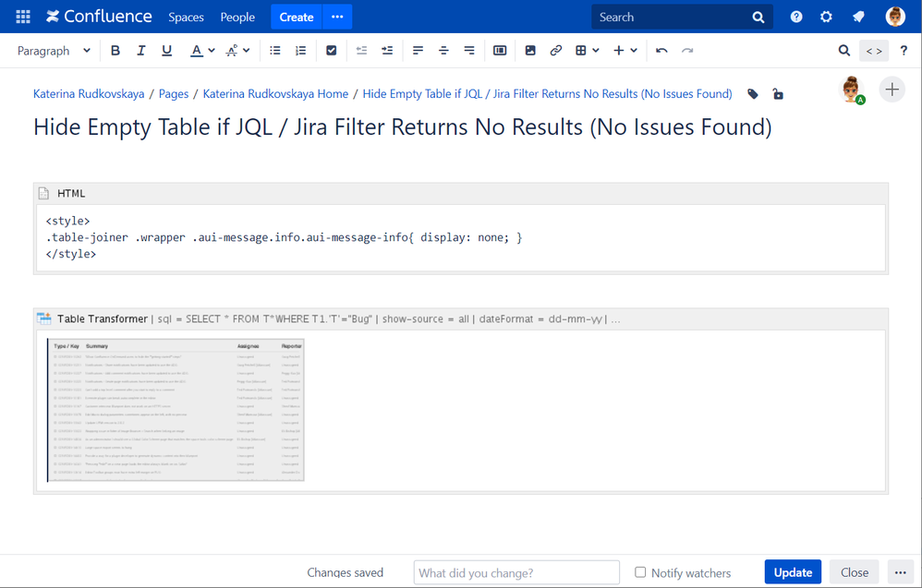Select the Table Transformer macro header

[461, 319]
